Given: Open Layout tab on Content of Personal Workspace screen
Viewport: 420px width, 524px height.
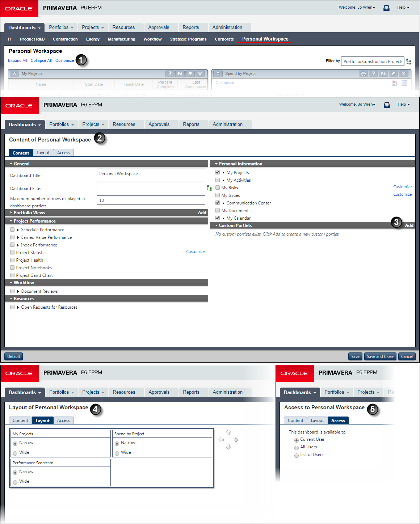Looking at the screenshot, I should coord(43,153).
